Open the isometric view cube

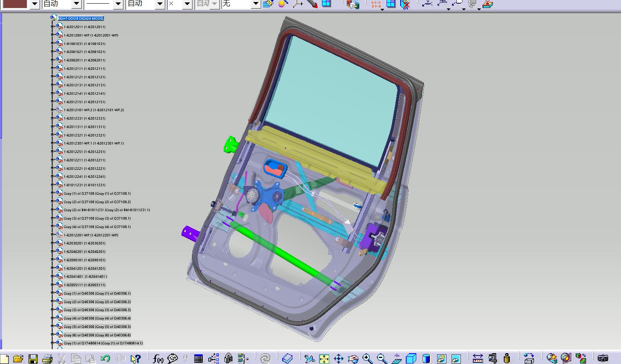[411, 358]
